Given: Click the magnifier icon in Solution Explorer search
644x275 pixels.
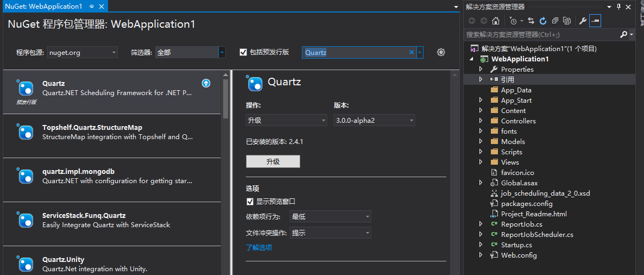Looking at the screenshot, I should 623,35.
